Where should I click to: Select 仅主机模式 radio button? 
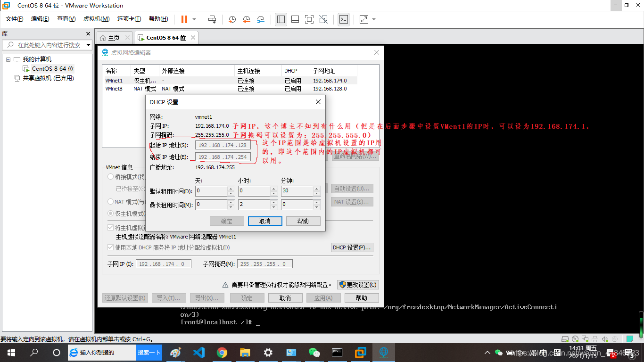pyautogui.click(x=111, y=214)
